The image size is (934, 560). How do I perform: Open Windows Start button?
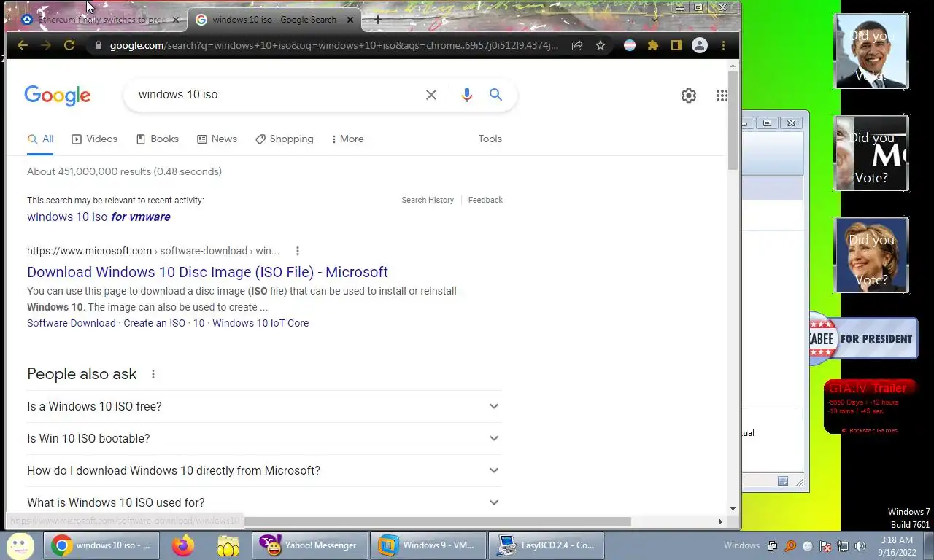click(20, 545)
